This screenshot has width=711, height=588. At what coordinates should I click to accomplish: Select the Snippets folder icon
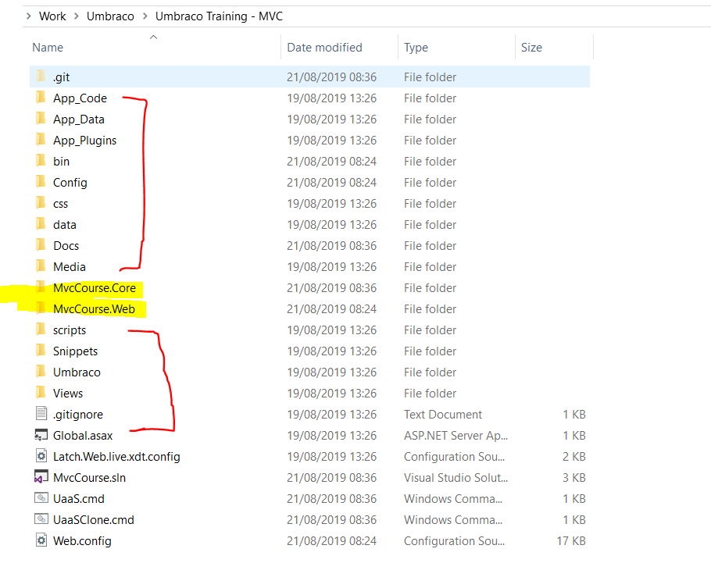pyautogui.click(x=41, y=350)
